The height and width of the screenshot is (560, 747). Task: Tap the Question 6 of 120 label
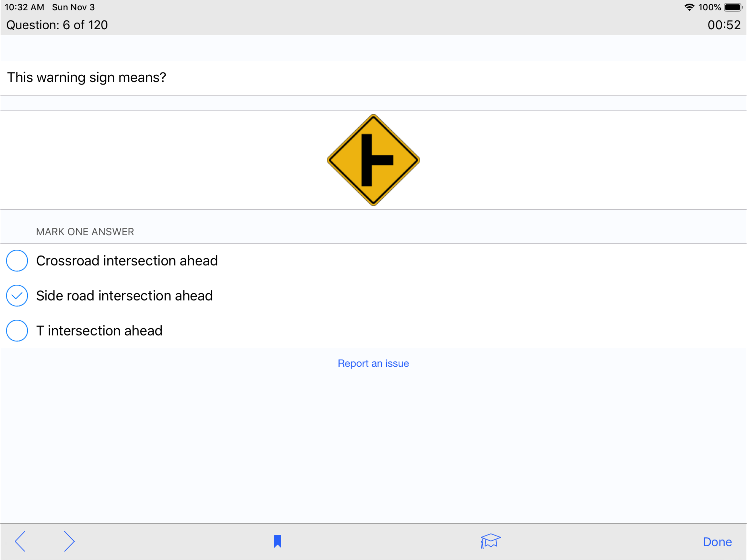57,25
